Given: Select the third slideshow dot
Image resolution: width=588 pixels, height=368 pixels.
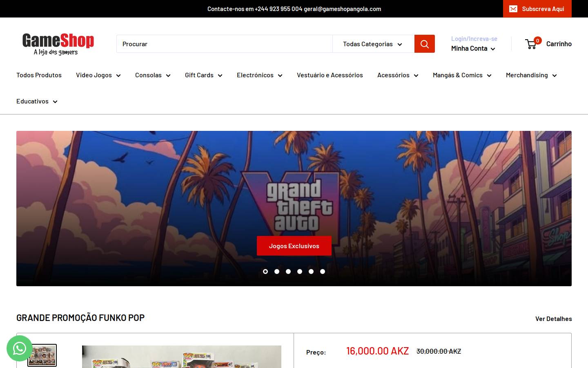Looking at the screenshot, I should coord(288,272).
